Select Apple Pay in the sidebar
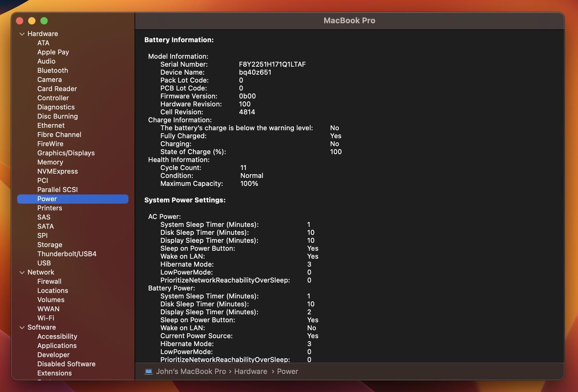The width and height of the screenshot is (578, 392). [53, 52]
